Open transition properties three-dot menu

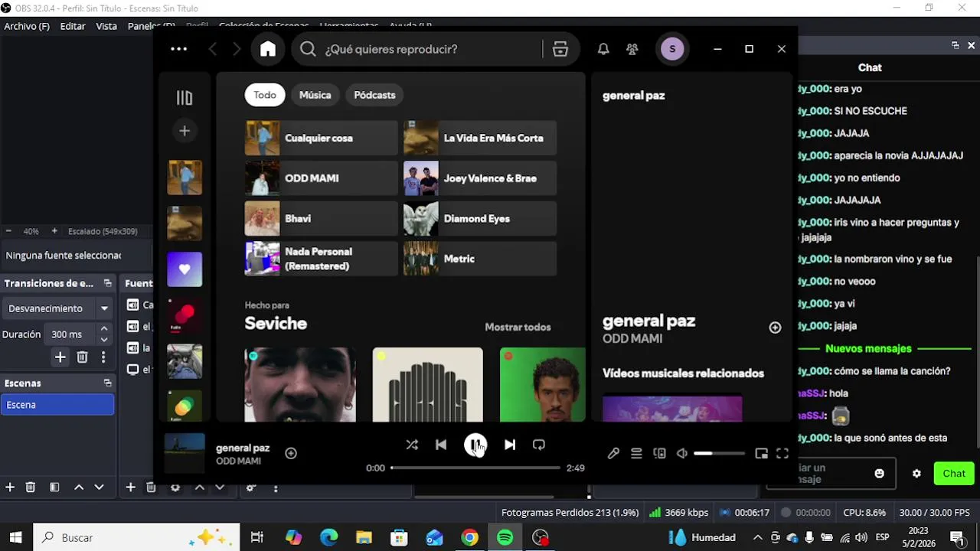(103, 357)
